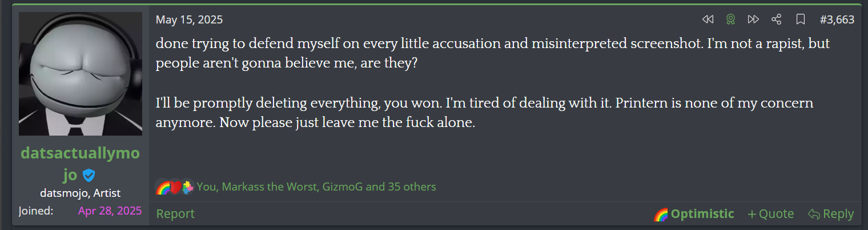Click the red heart reaction emoji
The height and width of the screenshot is (230, 868).
tap(175, 187)
